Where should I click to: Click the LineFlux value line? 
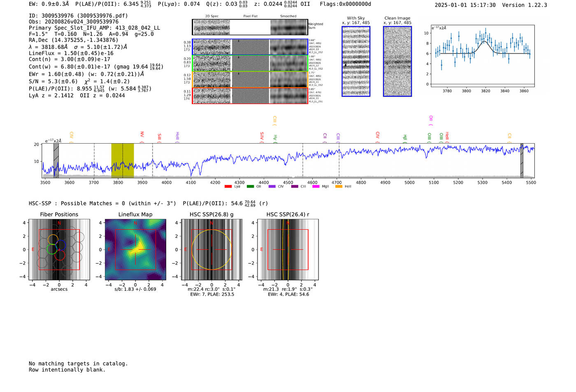(71, 53)
